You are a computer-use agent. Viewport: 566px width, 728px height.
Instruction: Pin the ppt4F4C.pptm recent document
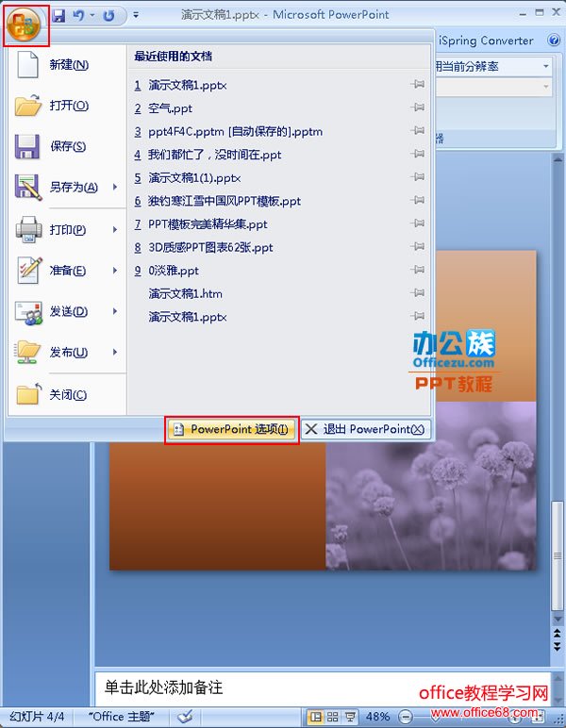[x=417, y=130]
